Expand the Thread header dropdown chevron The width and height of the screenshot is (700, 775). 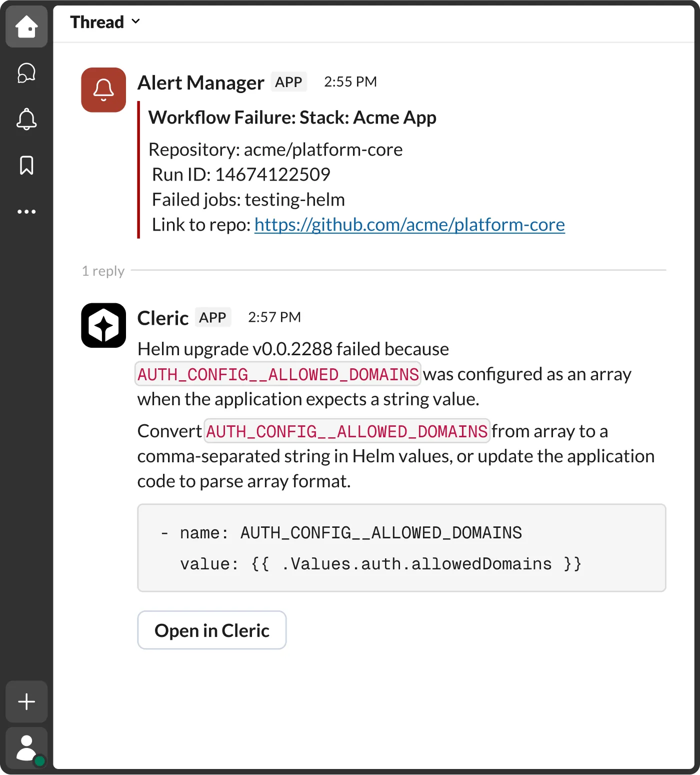[x=135, y=22]
